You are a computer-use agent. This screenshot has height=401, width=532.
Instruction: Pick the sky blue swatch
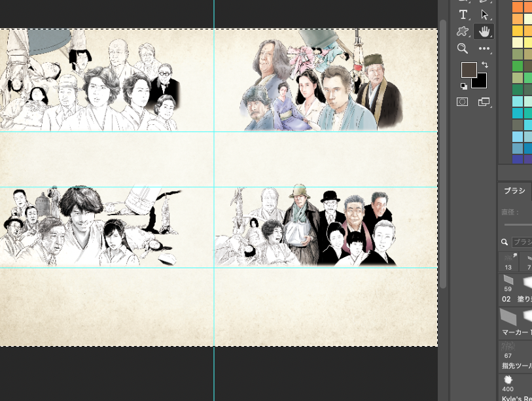(518, 136)
